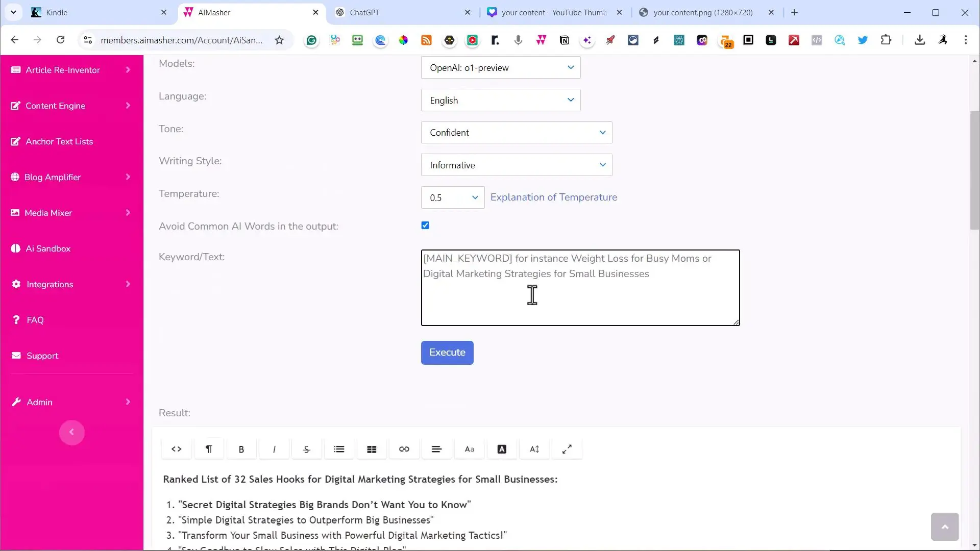Viewport: 980px width, 551px height.
Task: Click into the Keyword/Text textarea
Action: (580, 288)
